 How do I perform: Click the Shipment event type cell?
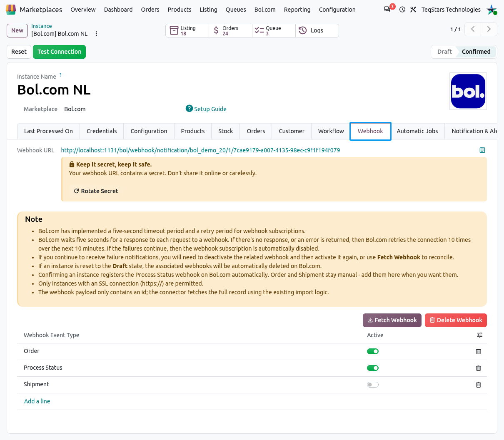coord(36,384)
